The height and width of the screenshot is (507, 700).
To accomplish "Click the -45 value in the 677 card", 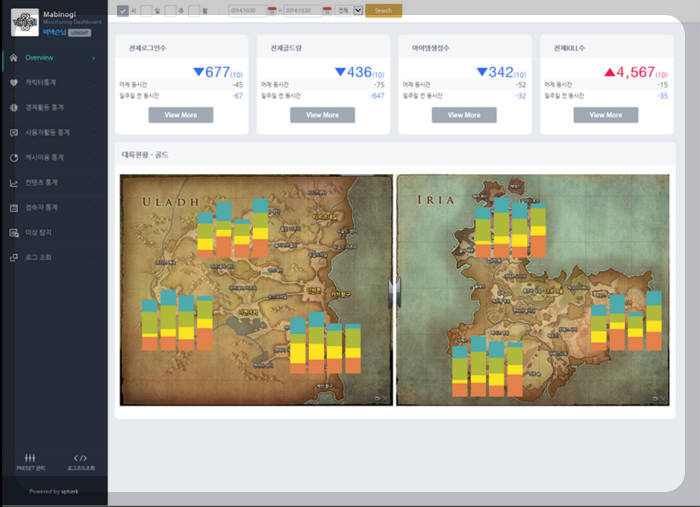I will tap(238, 85).
